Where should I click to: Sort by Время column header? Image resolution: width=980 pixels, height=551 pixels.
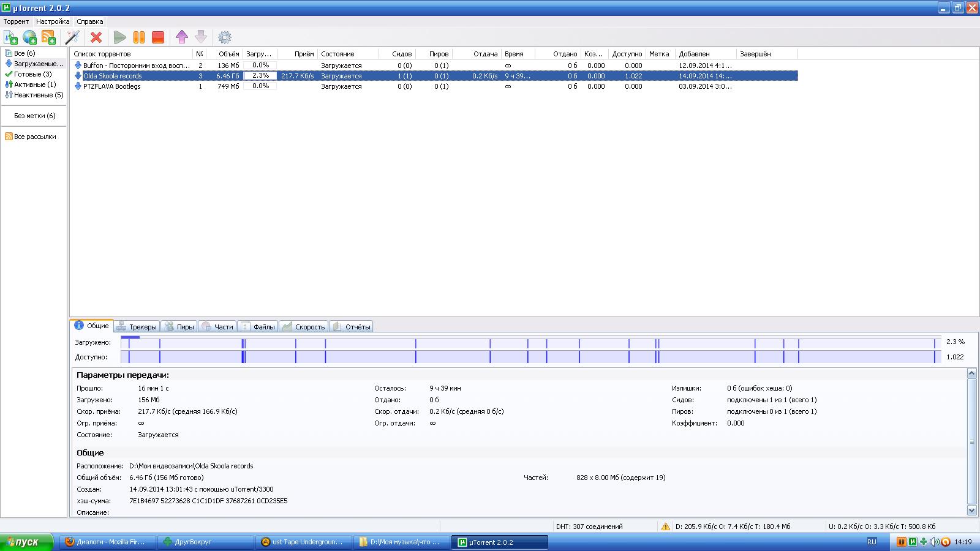[x=517, y=54]
